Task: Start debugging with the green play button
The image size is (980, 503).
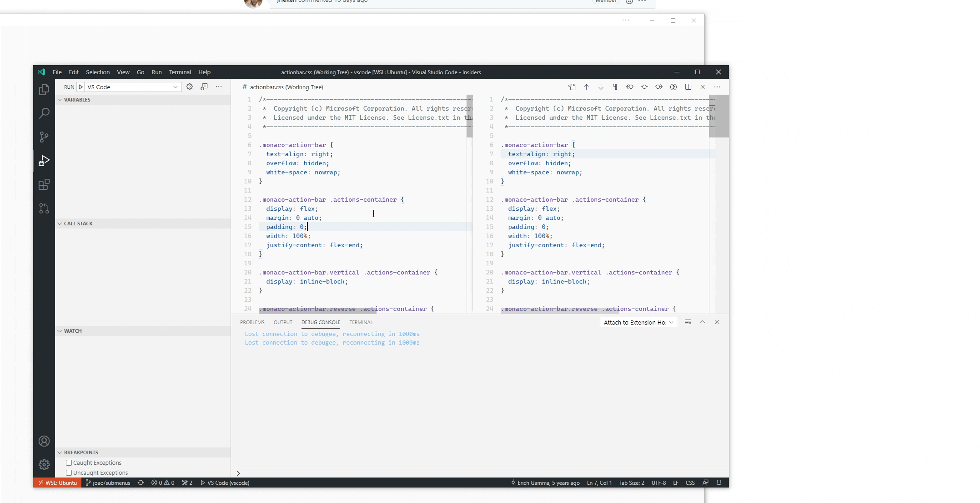Action: click(80, 87)
